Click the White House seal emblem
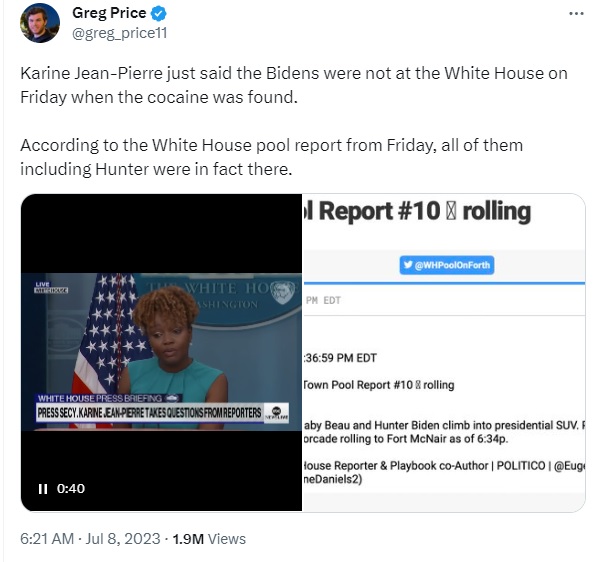Viewport: 601px width, 562px height. click(282, 293)
